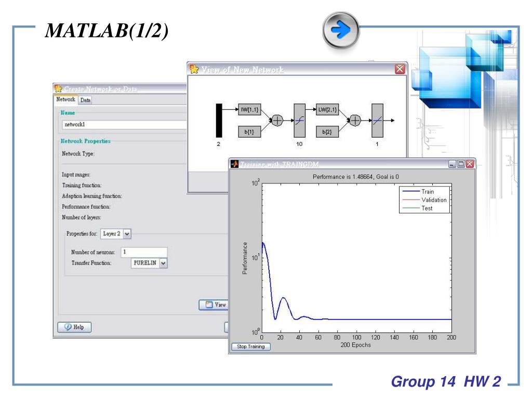Switch to the Network tab
The height and width of the screenshot is (399, 532).
[x=65, y=99]
